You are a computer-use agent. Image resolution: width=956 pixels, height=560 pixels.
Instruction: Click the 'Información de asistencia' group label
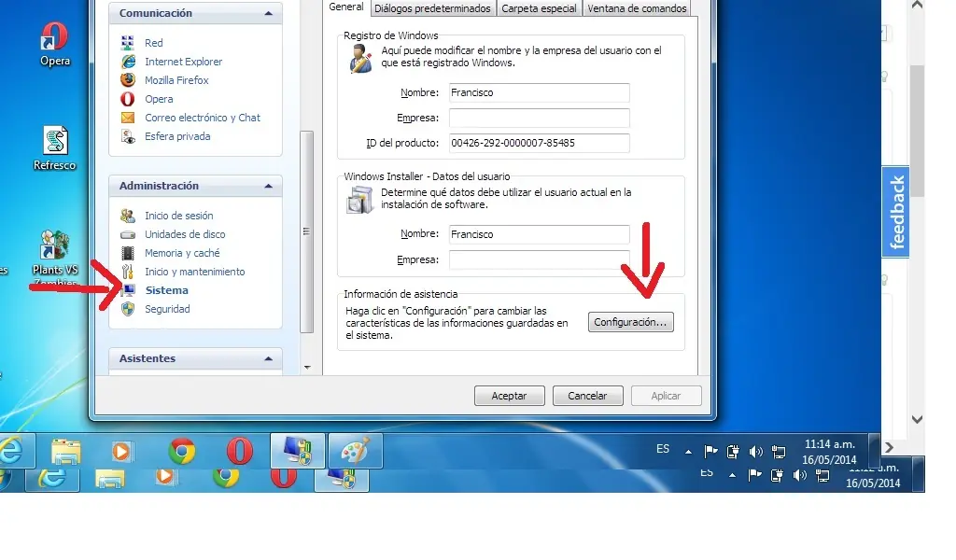click(400, 294)
